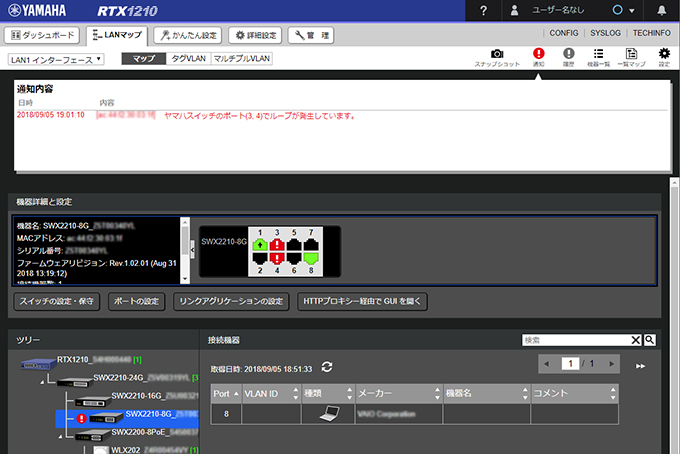Open the gray 履歴 history icon

point(569,57)
